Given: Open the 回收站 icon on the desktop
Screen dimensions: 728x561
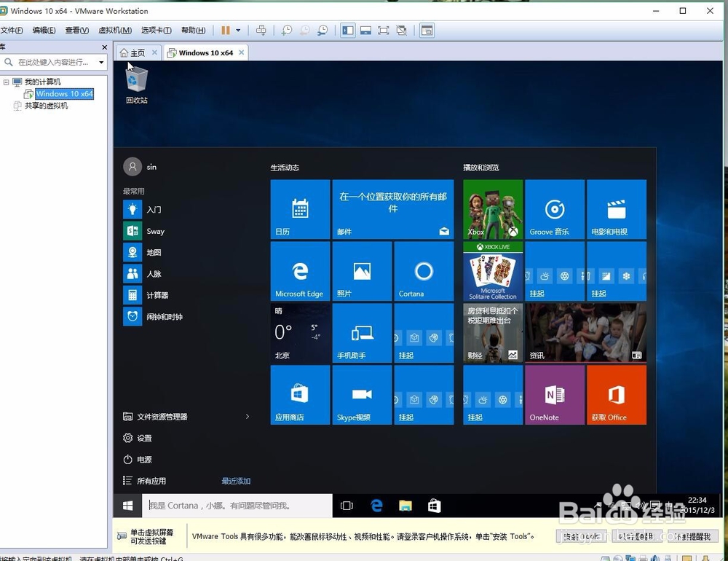Looking at the screenshot, I should (x=136, y=82).
